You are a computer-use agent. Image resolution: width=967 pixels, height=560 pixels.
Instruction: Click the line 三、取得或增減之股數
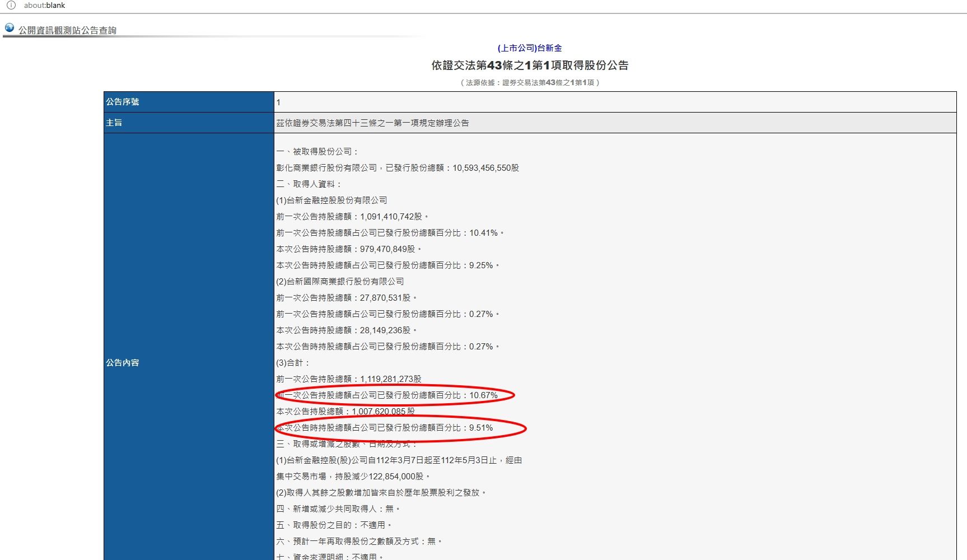347,444
